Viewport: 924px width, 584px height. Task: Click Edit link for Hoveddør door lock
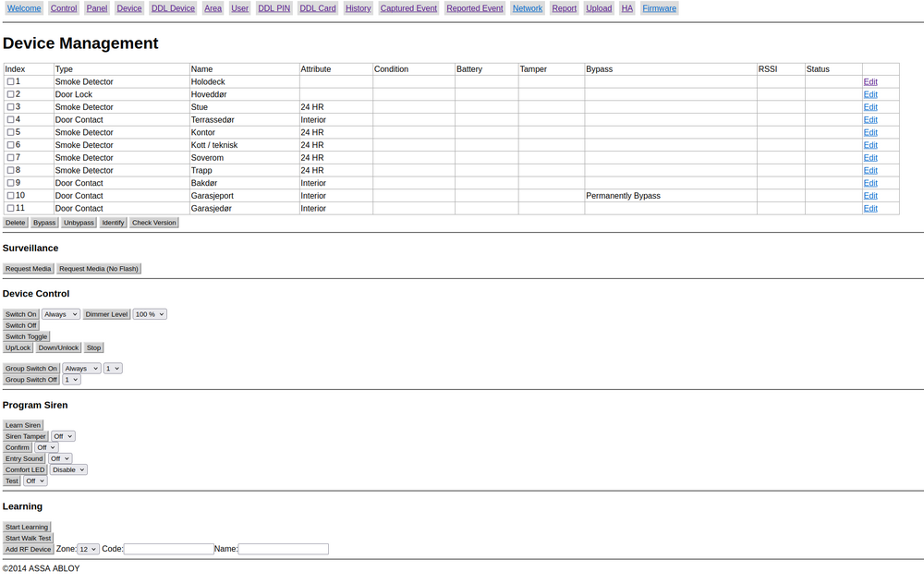[x=870, y=94]
